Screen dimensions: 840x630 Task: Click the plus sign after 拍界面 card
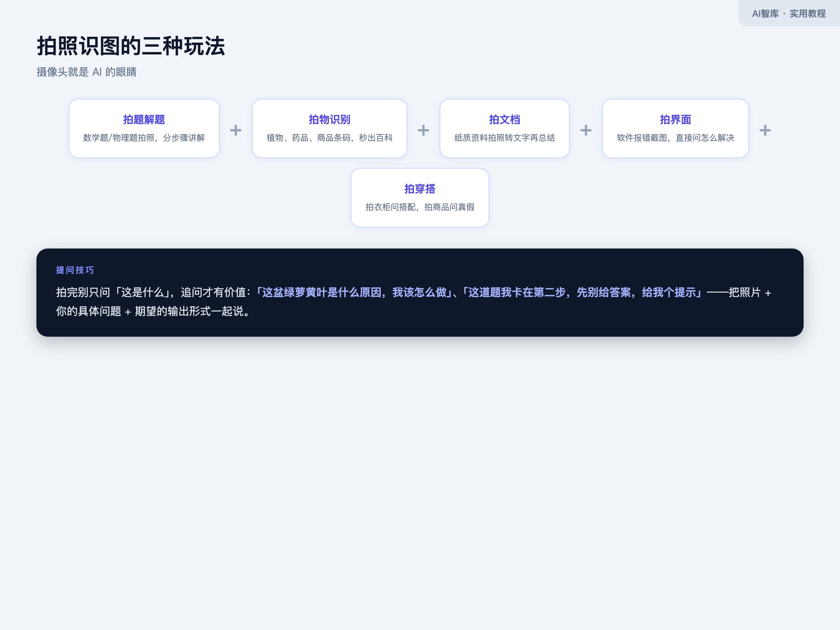(765, 130)
